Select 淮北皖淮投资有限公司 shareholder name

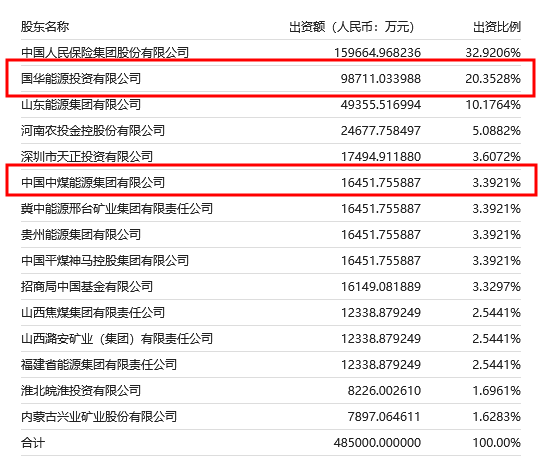tap(81, 391)
